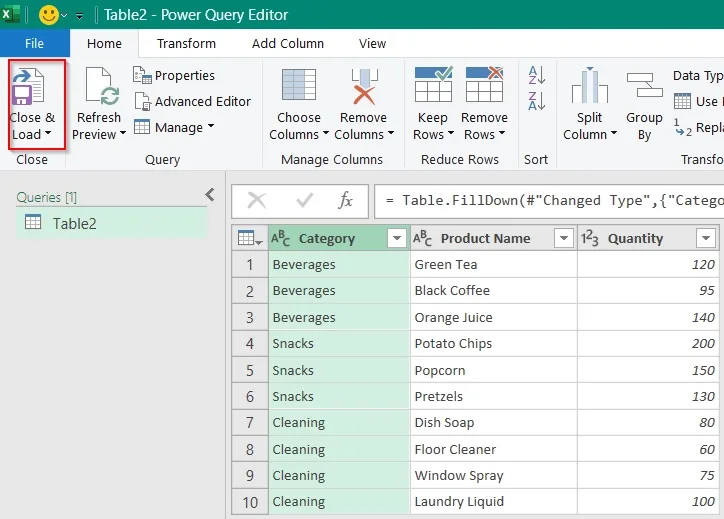
Task: Sort descending with the Z-A icon
Action: [x=537, y=101]
